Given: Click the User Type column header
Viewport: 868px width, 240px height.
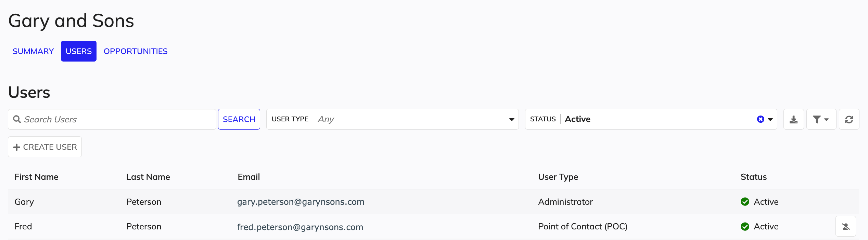Looking at the screenshot, I should point(558,177).
